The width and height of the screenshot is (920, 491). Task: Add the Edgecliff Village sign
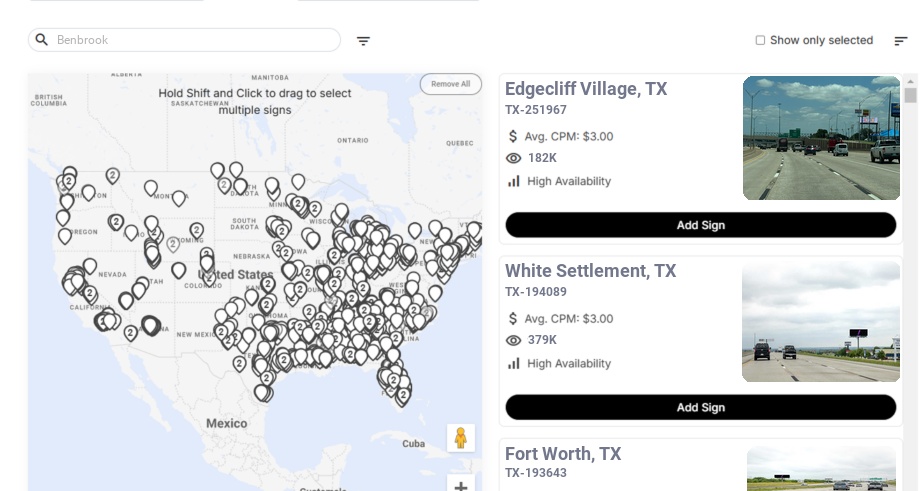point(700,225)
